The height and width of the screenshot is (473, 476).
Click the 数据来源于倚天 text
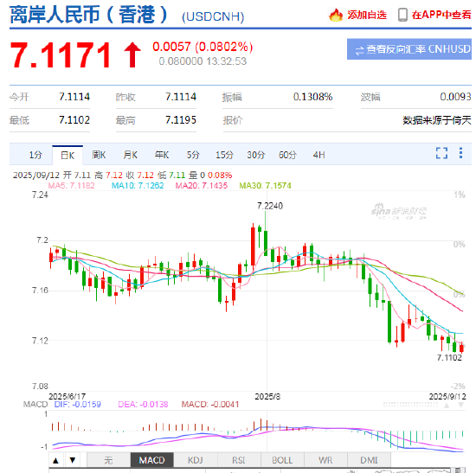[437, 120]
